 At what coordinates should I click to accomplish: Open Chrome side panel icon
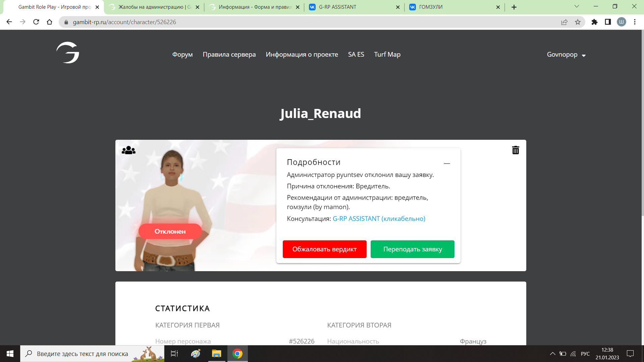[608, 22]
